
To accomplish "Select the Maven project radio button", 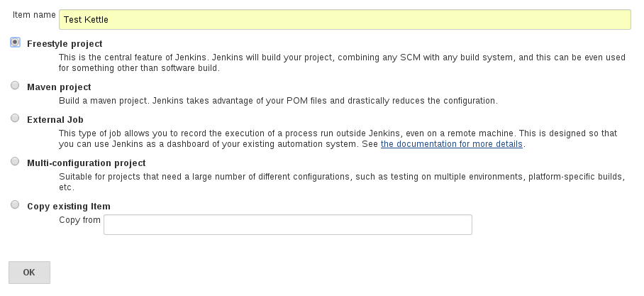I will 15,85.
